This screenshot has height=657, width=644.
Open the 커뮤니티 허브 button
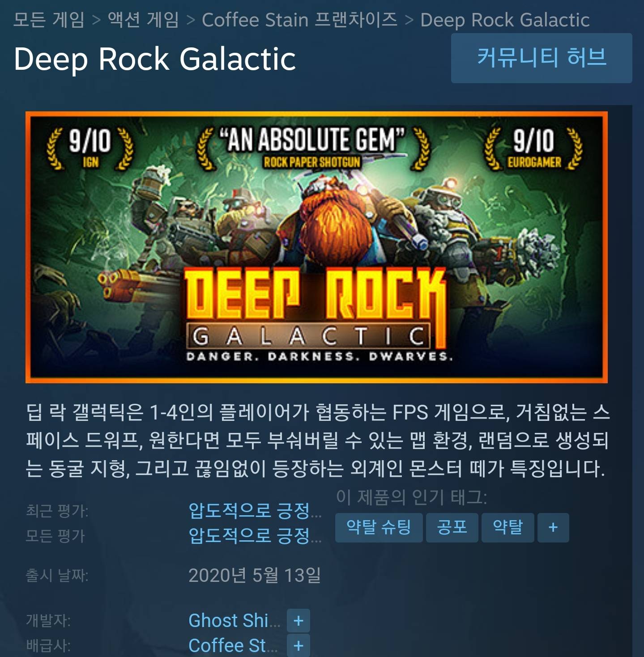(542, 58)
